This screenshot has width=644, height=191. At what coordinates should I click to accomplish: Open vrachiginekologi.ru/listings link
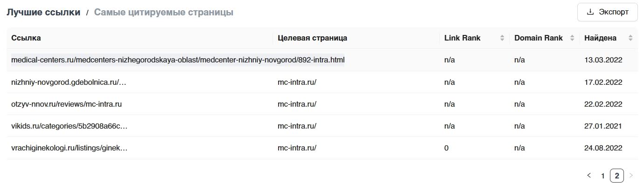[69, 148]
